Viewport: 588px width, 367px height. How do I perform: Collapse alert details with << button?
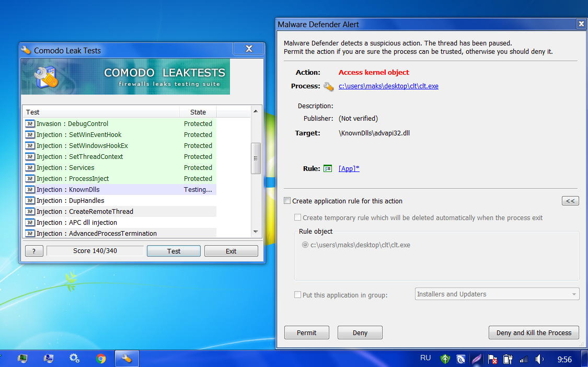[570, 201]
